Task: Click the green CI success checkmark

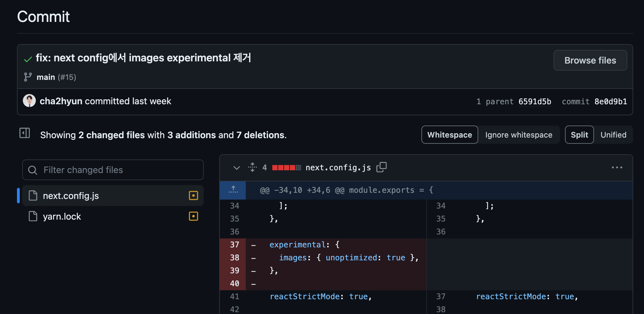Action: click(28, 59)
